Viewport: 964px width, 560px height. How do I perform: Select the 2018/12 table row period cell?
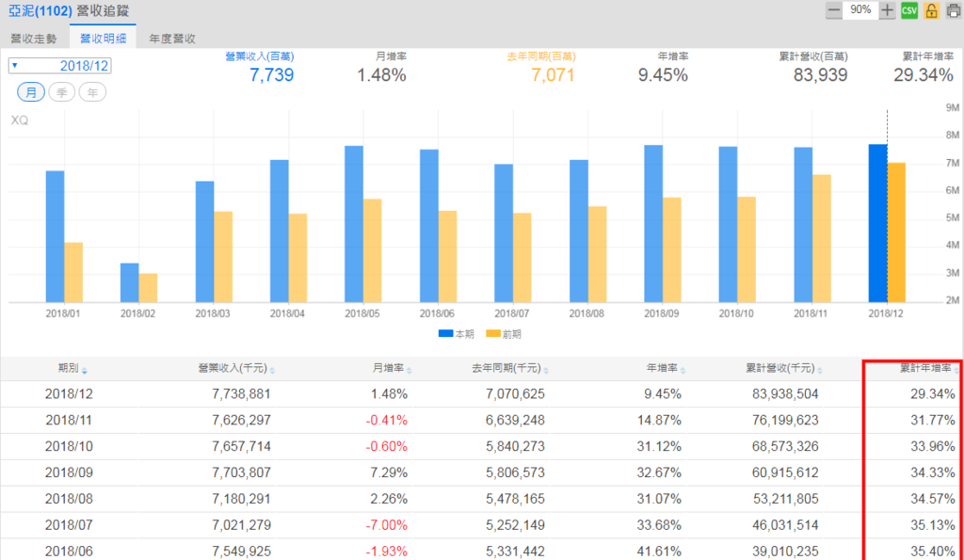69,394
